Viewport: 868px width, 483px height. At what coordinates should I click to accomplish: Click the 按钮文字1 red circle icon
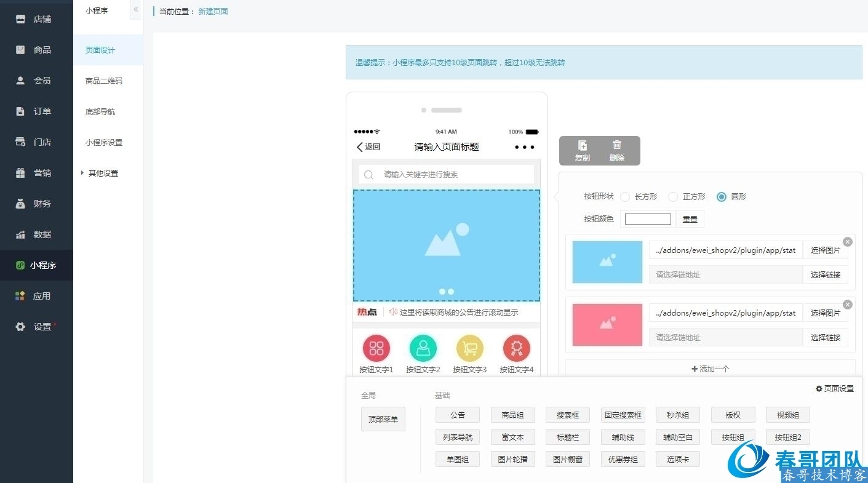click(376, 348)
